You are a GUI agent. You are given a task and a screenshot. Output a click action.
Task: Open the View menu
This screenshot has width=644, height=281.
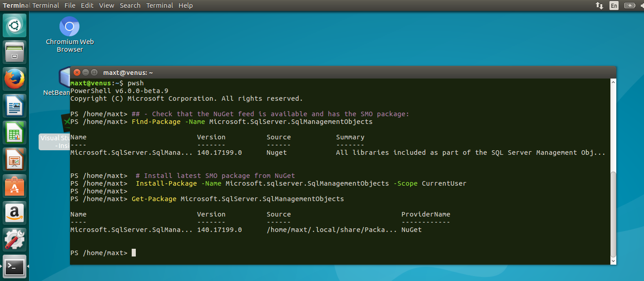click(107, 5)
